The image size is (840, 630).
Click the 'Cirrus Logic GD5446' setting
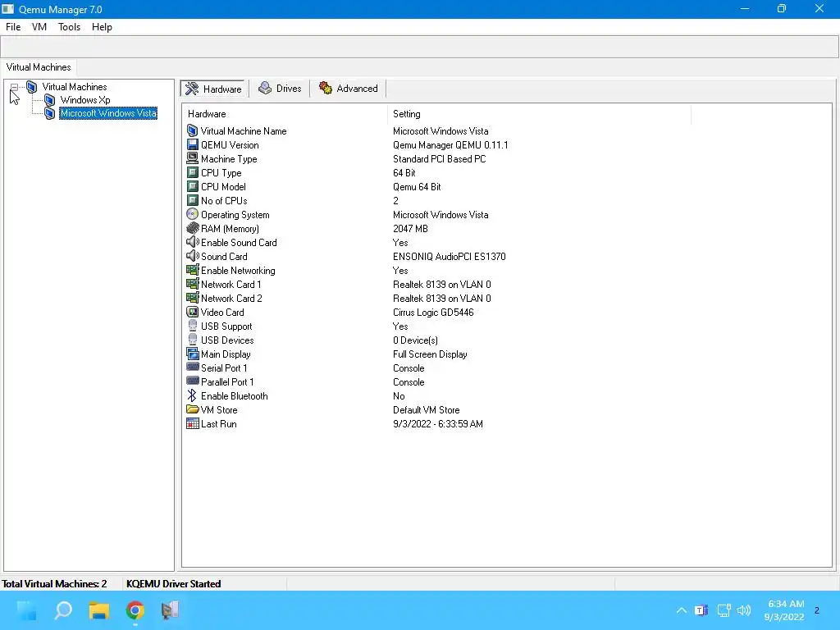[433, 313]
